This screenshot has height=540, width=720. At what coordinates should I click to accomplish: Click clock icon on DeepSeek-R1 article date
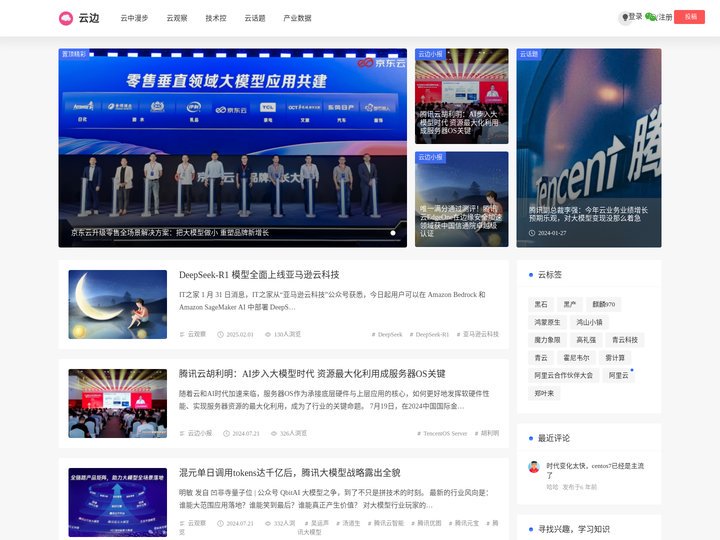click(x=220, y=334)
